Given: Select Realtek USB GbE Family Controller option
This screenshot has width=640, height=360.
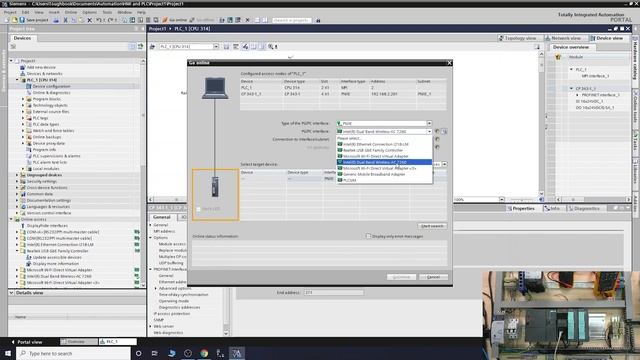Looking at the screenshot, I should pos(384,150).
